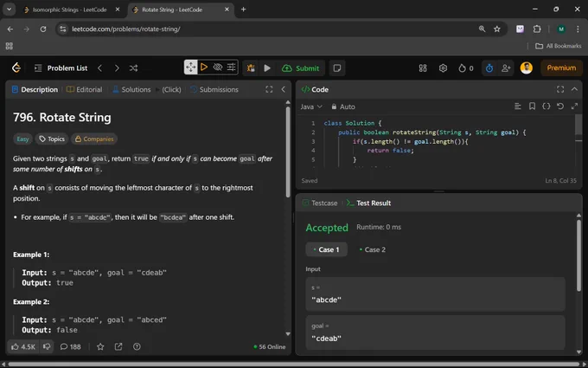Open the profile avatar menu

coord(526,68)
